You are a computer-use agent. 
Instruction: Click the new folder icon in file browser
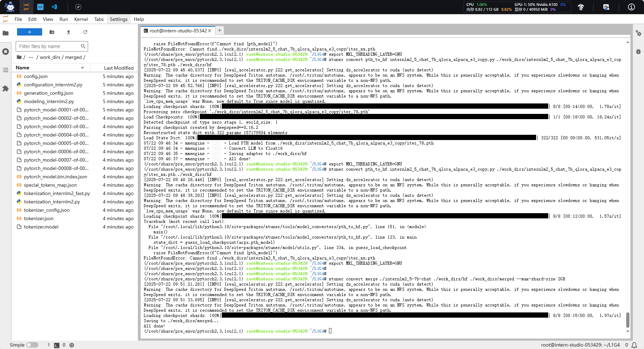(x=52, y=32)
